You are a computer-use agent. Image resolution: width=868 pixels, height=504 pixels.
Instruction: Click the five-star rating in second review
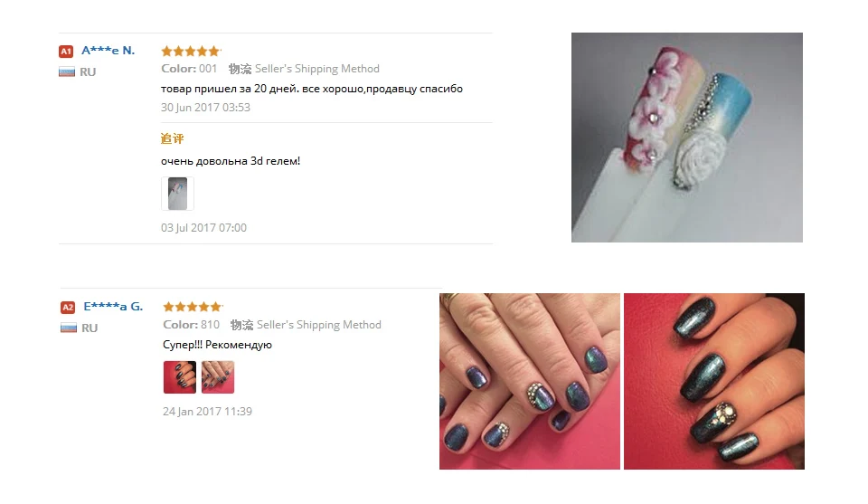(x=193, y=307)
